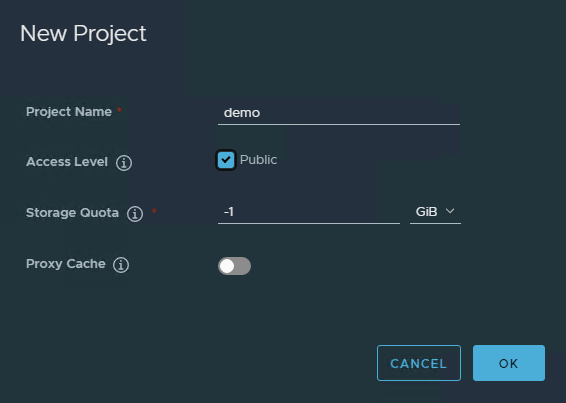Click the red asterisk beside Project Name
The image size is (566, 403).
coord(119,110)
